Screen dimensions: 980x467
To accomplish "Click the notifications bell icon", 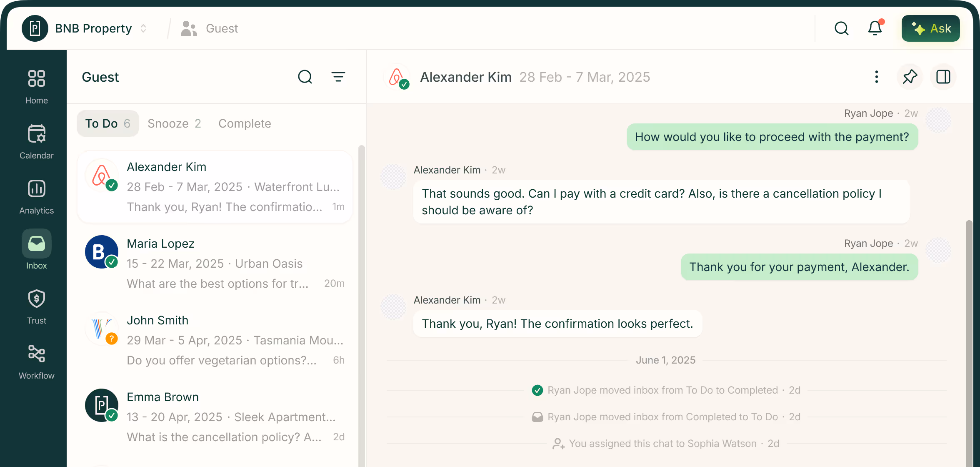I will coord(875,28).
